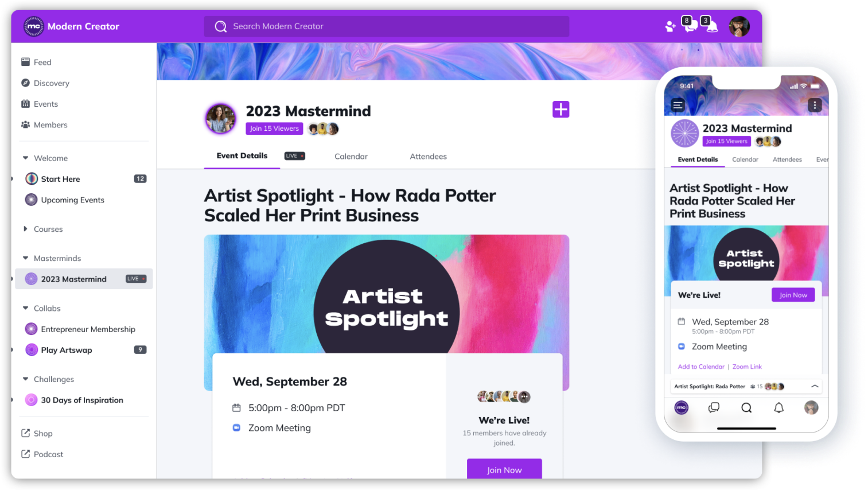Collapse the Welcome section in sidebar
Image resolution: width=868 pixels, height=491 pixels.
click(25, 158)
